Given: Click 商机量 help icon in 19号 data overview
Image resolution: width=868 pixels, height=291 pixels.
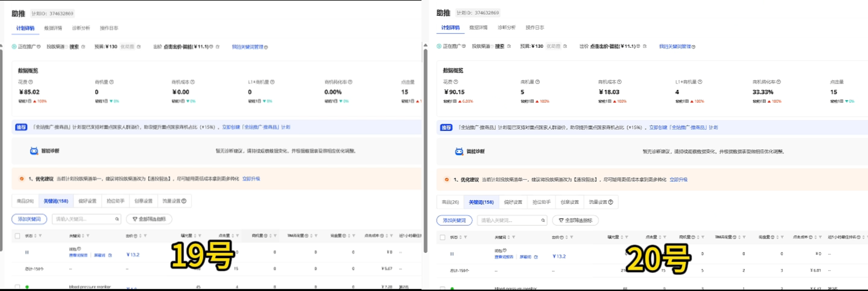Looking at the screenshot, I should 111,82.
